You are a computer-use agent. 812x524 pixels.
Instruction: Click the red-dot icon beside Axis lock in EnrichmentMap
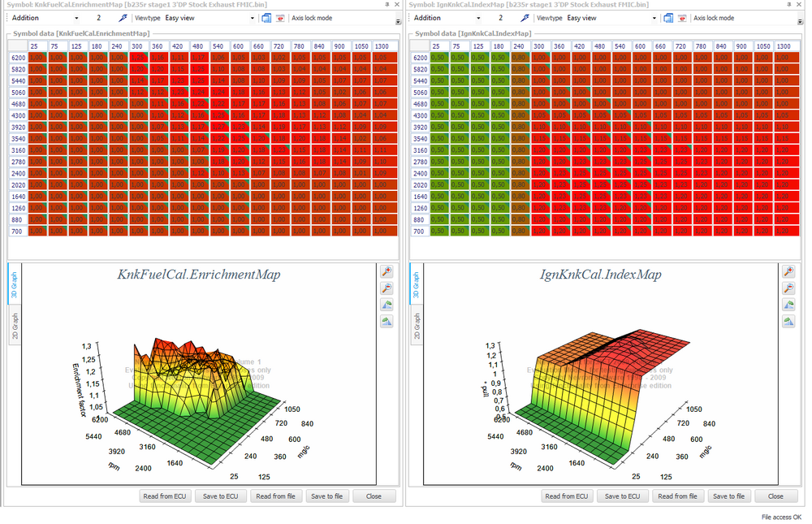[280, 18]
